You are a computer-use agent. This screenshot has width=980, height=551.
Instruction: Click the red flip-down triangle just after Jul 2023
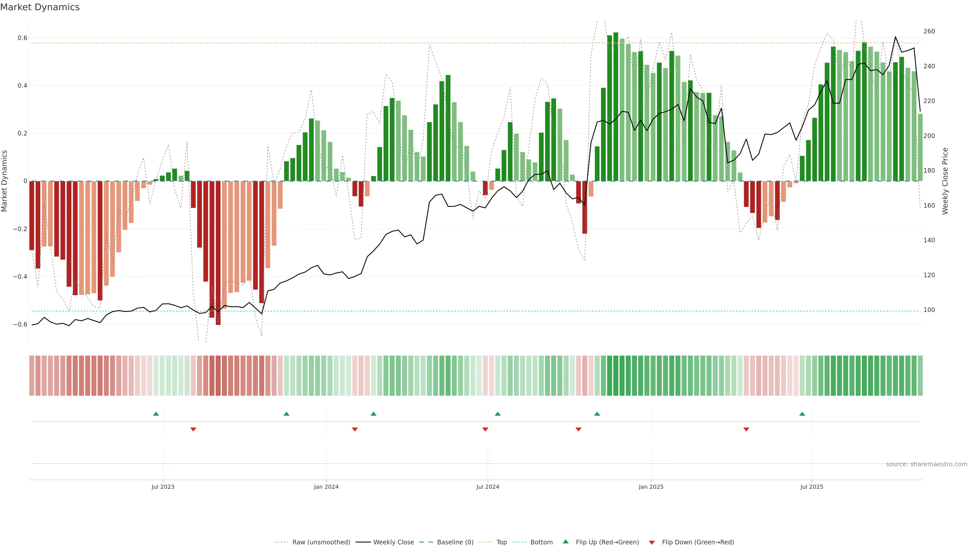pos(193,429)
